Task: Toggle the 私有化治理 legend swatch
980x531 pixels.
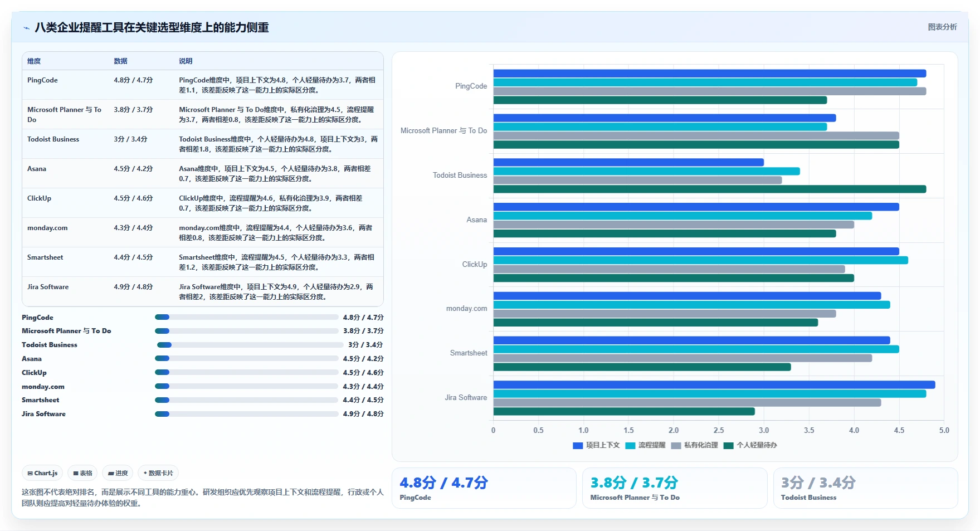Action: coord(676,445)
